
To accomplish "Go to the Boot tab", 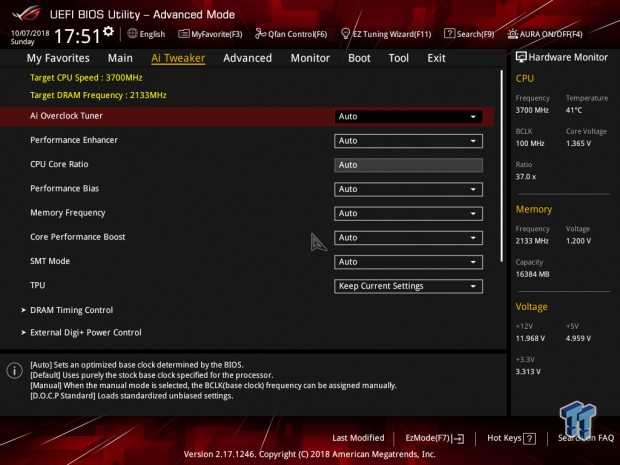I will (359, 58).
